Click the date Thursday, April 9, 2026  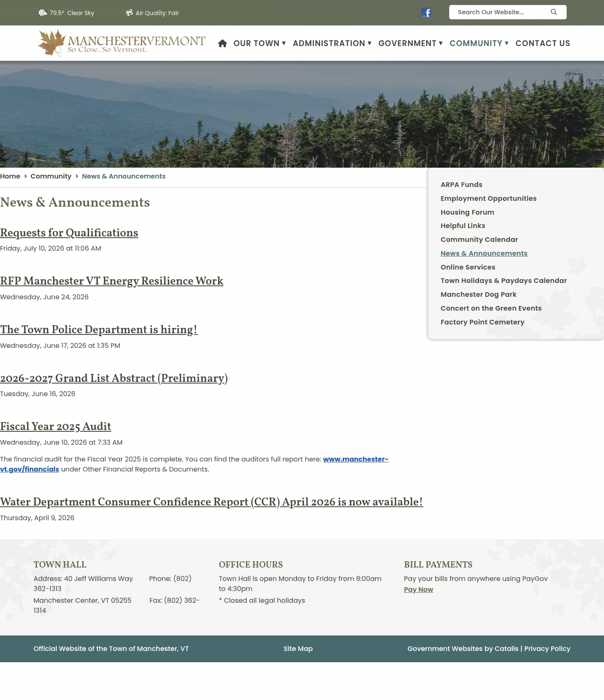(x=37, y=518)
